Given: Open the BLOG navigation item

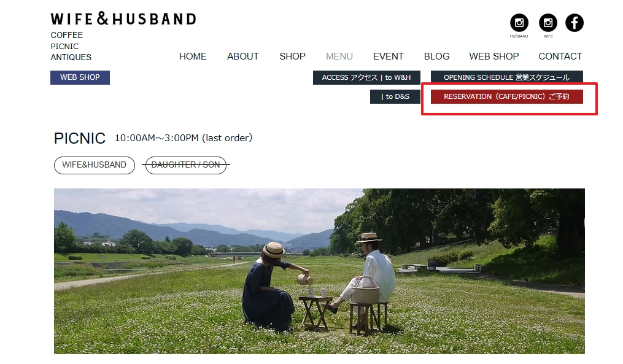Looking at the screenshot, I should click(x=436, y=56).
